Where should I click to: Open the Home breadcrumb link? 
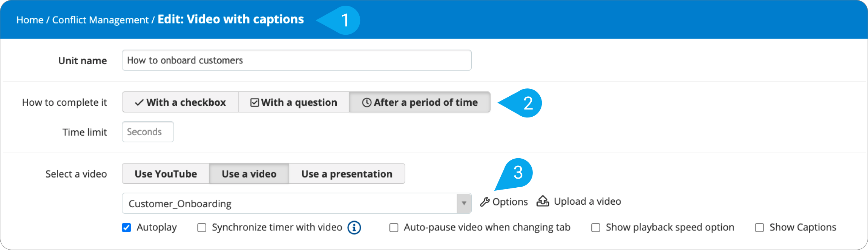pyautogui.click(x=30, y=20)
